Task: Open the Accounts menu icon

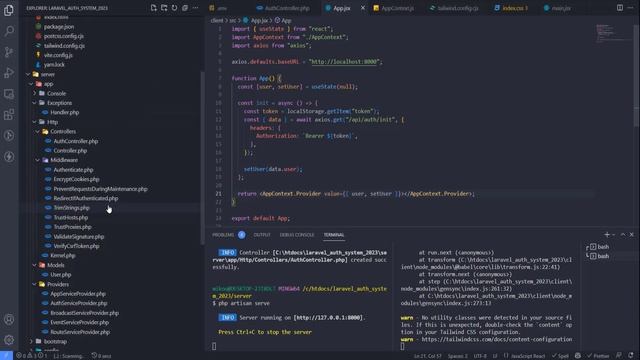Action: (9, 319)
